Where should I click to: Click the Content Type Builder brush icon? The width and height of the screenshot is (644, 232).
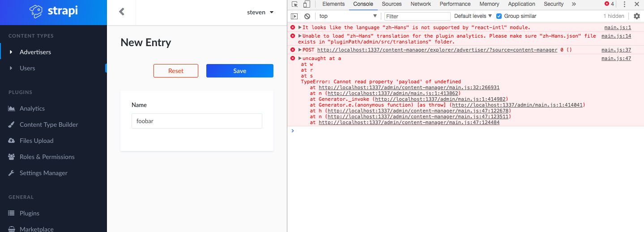[12, 125]
